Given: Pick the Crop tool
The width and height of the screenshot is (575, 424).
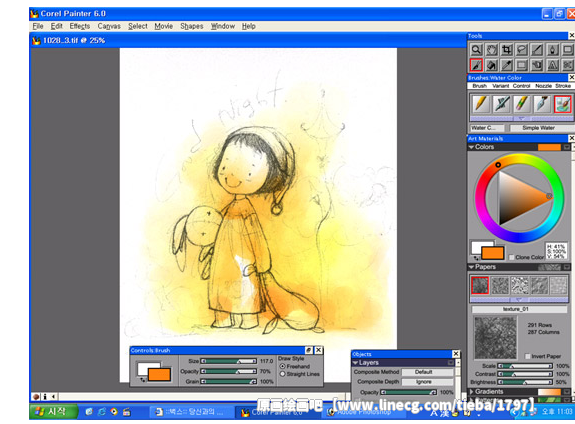Looking at the screenshot, I should 507,50.
